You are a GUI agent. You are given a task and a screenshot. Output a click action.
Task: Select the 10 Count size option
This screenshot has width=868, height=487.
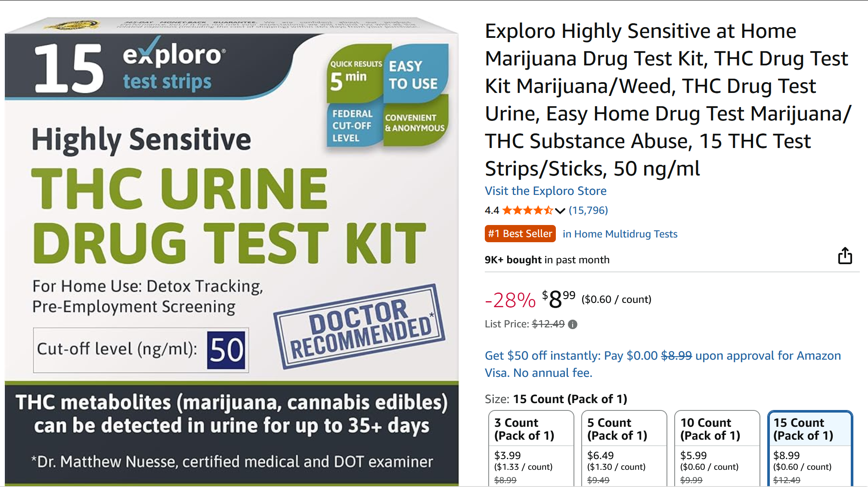click(x=717, y=448)
